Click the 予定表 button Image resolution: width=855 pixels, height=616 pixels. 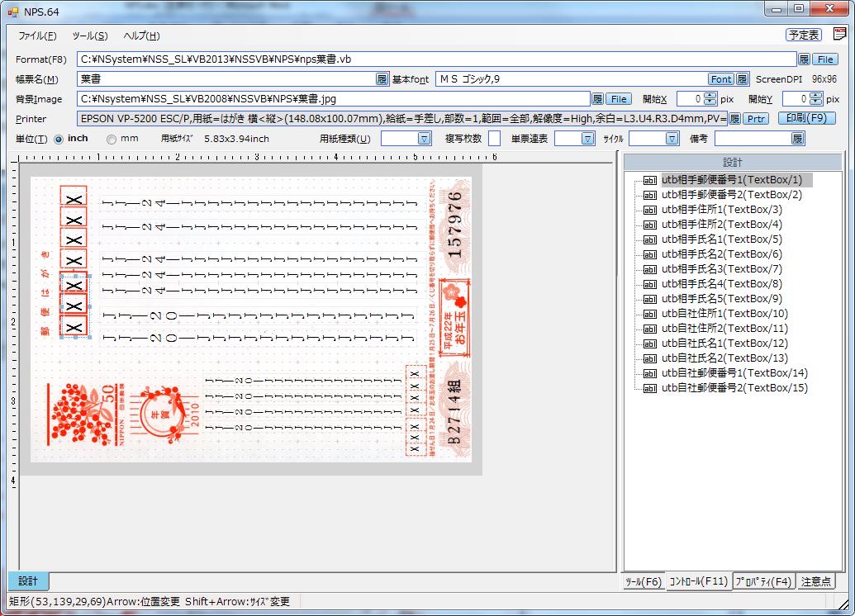coord(803,35)
